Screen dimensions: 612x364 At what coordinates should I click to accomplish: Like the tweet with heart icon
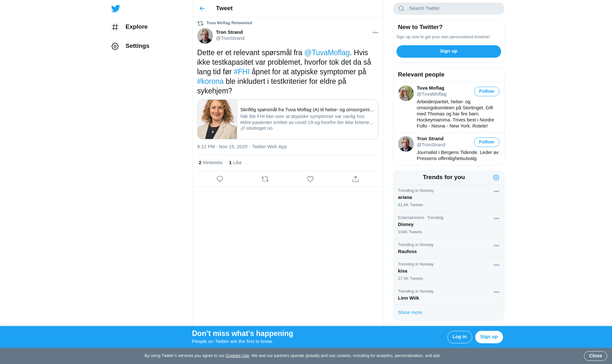pyautogui.click(x=310, y=179)
